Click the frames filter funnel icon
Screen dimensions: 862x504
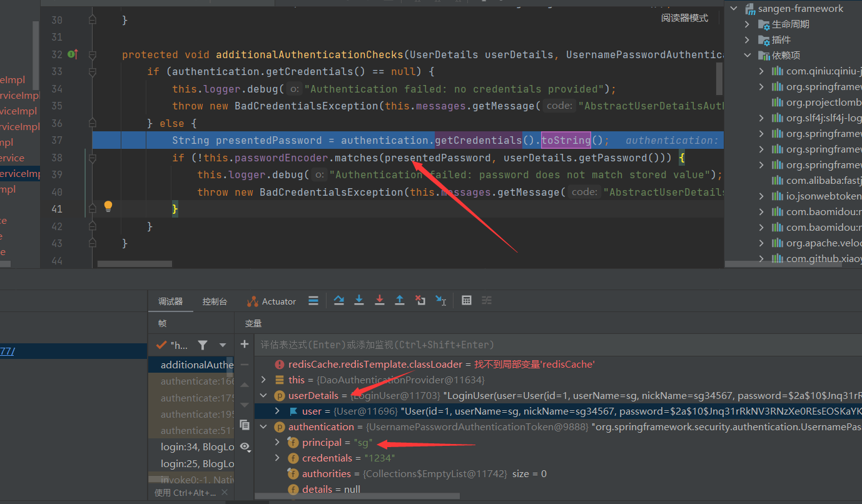point(203,345)
